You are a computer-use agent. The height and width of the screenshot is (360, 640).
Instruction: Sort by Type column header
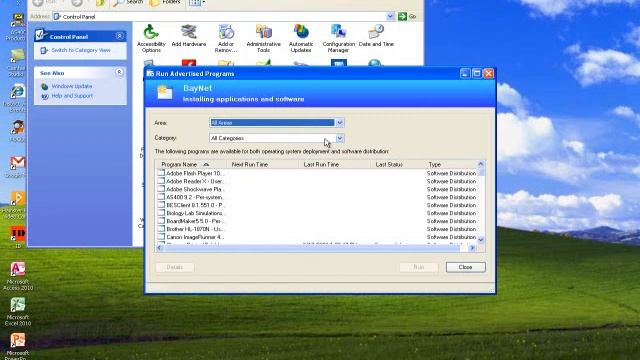pyautogui.click(x=450, y=164)
